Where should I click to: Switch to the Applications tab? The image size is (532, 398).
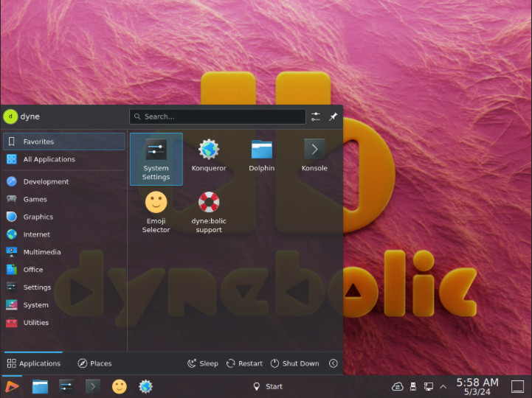tap(34, 363)
